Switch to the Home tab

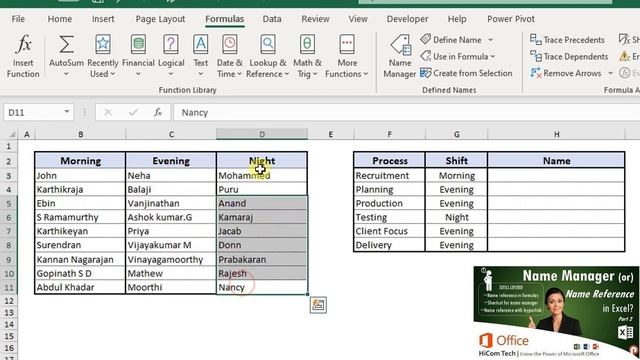click(60, 19)
